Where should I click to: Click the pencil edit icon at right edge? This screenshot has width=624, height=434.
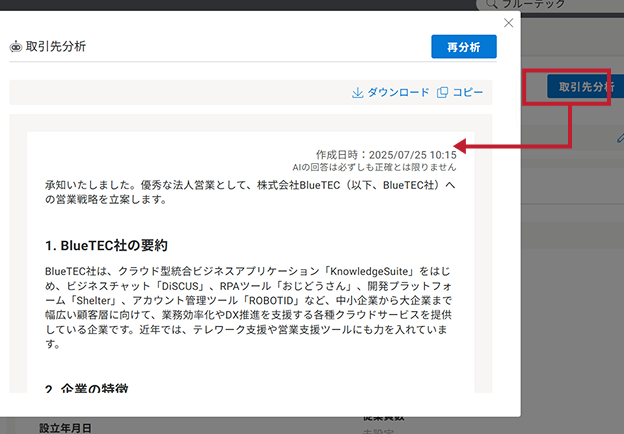[620, 138]
